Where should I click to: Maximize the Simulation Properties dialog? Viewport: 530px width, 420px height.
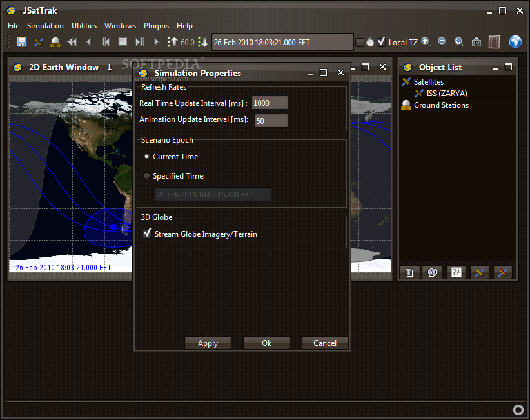click(x=324, y=73)
